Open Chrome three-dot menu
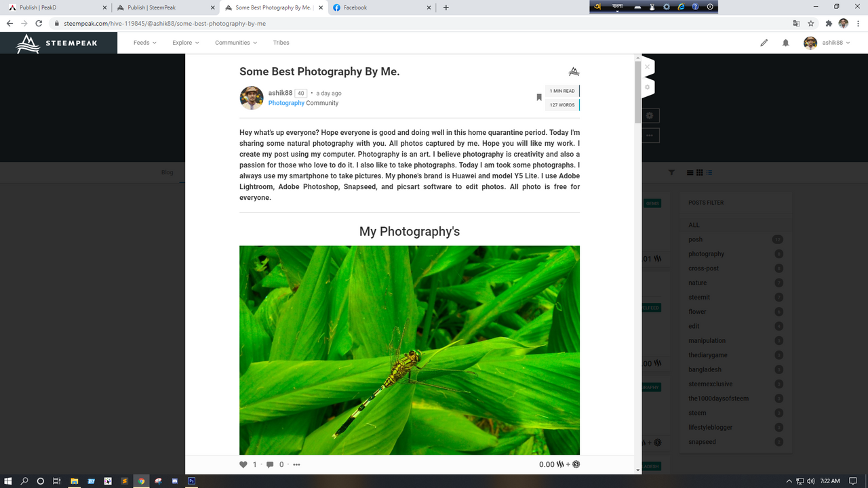 click(858, 23)
